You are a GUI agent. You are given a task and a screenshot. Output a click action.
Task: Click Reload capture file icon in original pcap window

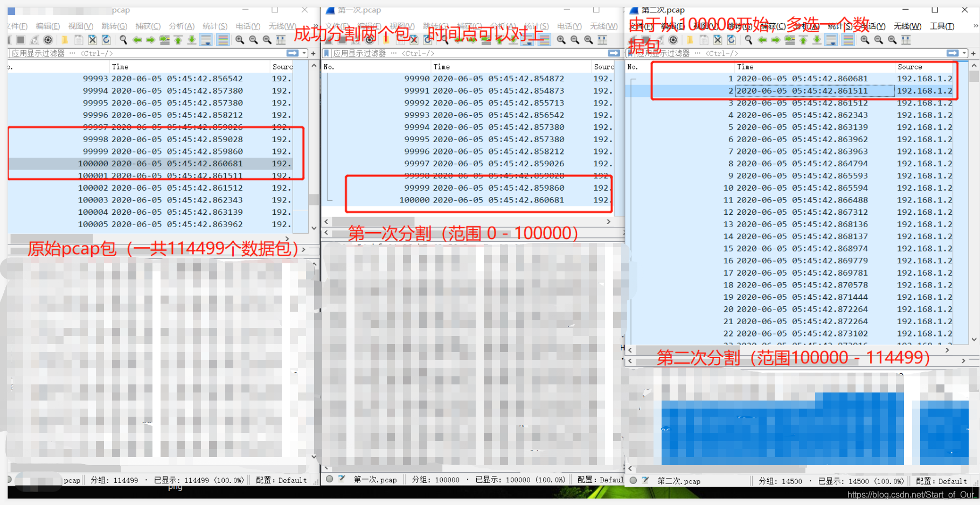(106, 40)
